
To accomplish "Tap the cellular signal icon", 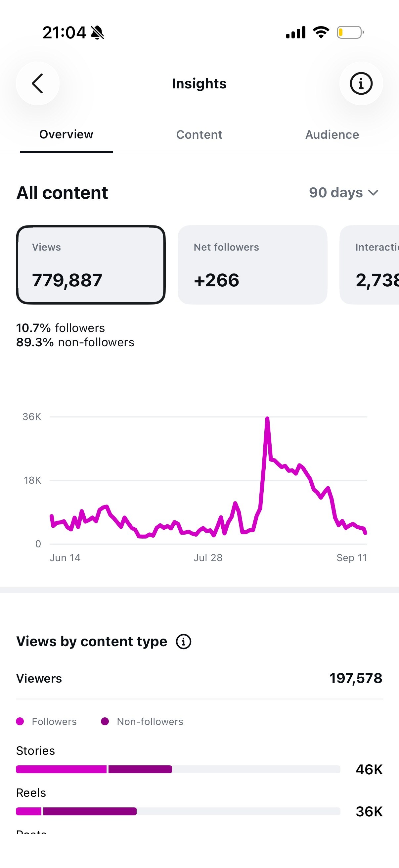I will click(296, 32).
